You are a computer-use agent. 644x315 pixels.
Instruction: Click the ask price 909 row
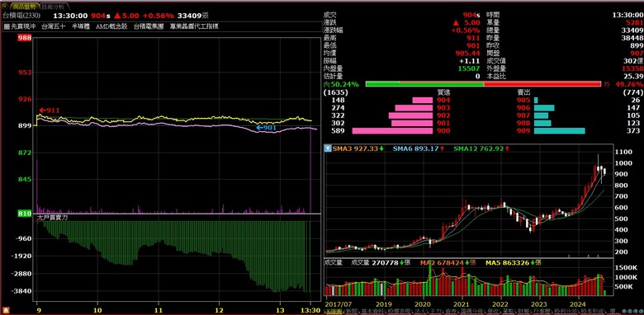pyautogui.click(x=523, y=131)
